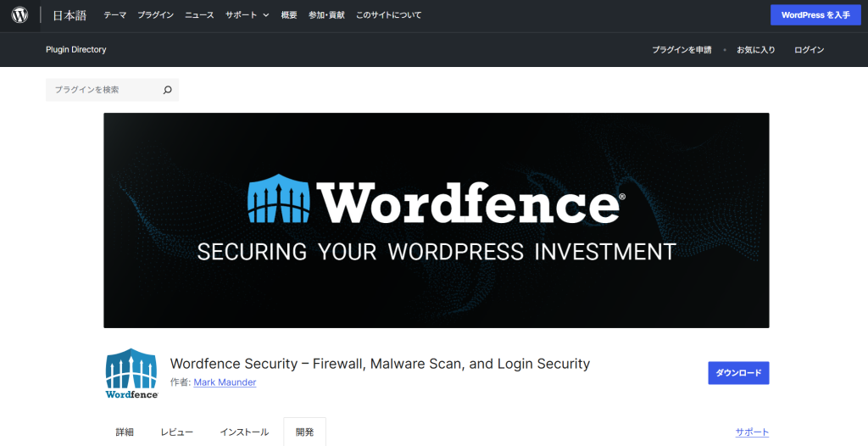Switch to the 詳細 tab
868x446 pixels.
click(125, 432)
